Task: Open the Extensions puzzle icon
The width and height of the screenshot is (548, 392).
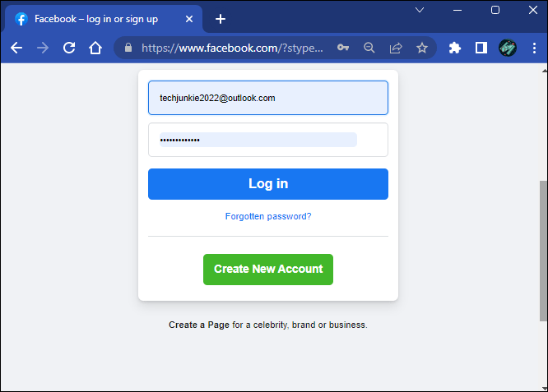Action: pyautogui.click(x=455, y=48)
